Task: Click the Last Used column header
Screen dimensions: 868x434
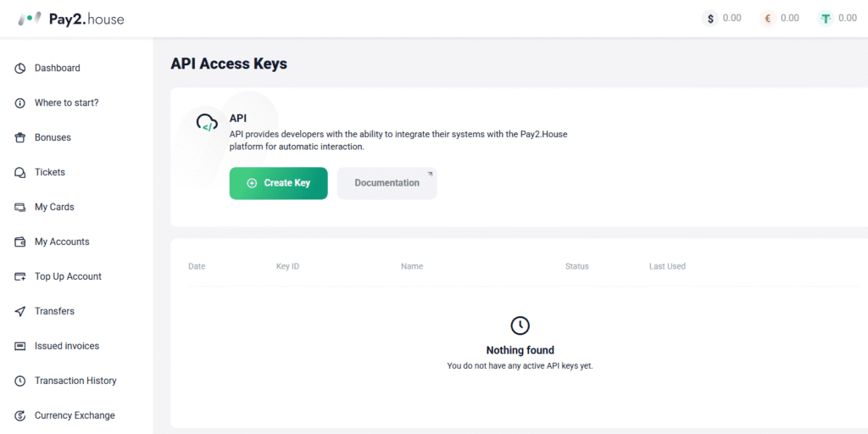Action: 667,266
